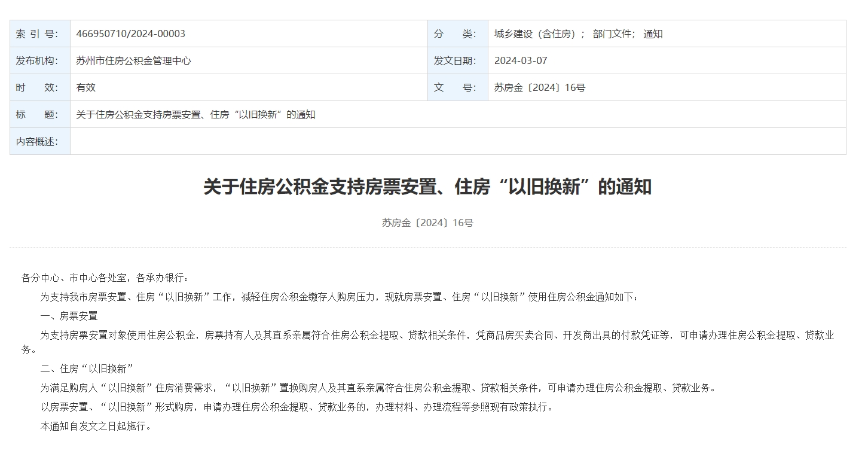Click publisher 苏州市住房公积金管理中心
Screen dimensions: 868x475
pos(133,60)
